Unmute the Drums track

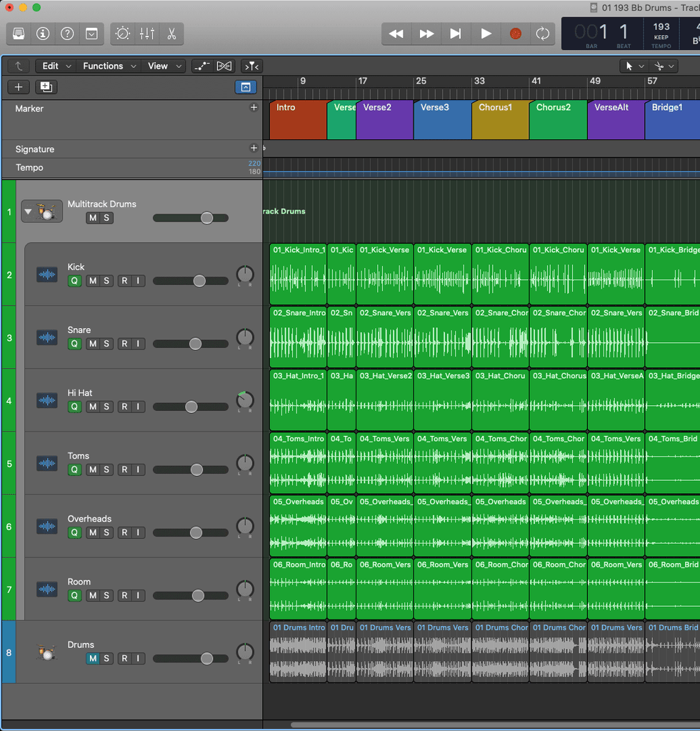click(x=92, y=658)
